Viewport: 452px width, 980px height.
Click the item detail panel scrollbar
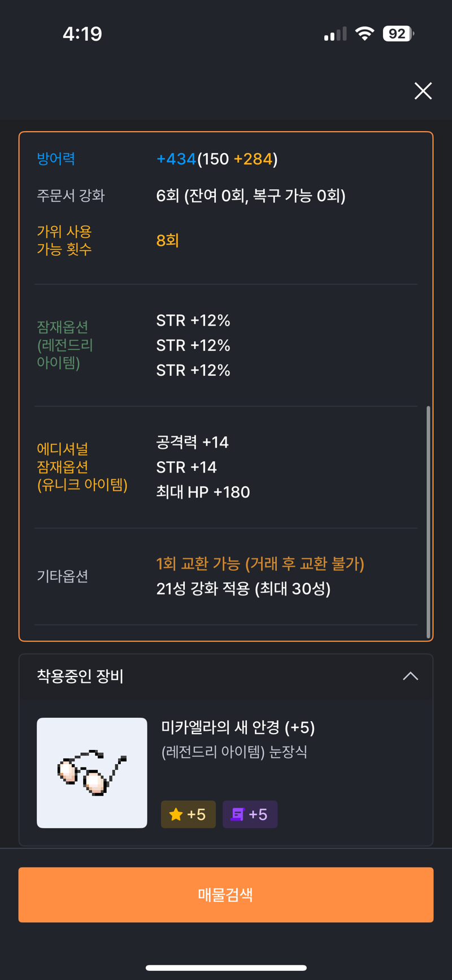[428, 522]
